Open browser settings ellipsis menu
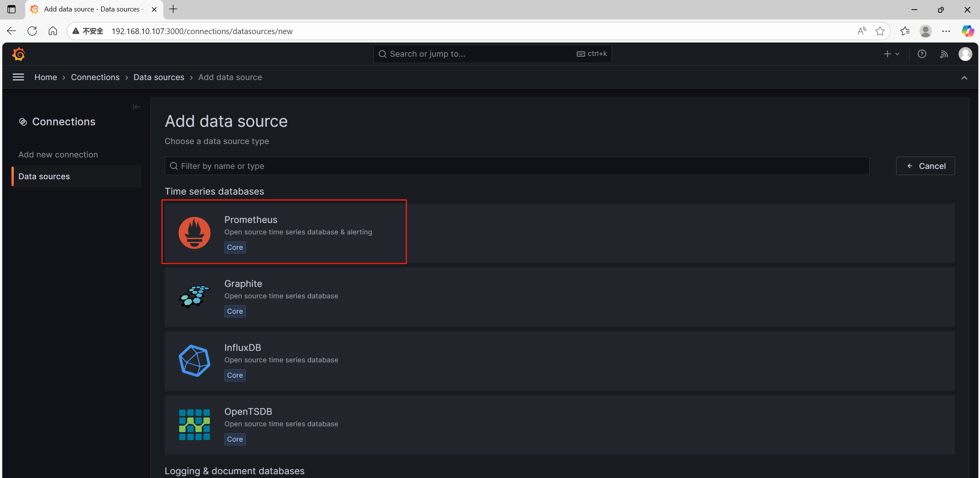This screenshot has width=980, height=478. 946,31
